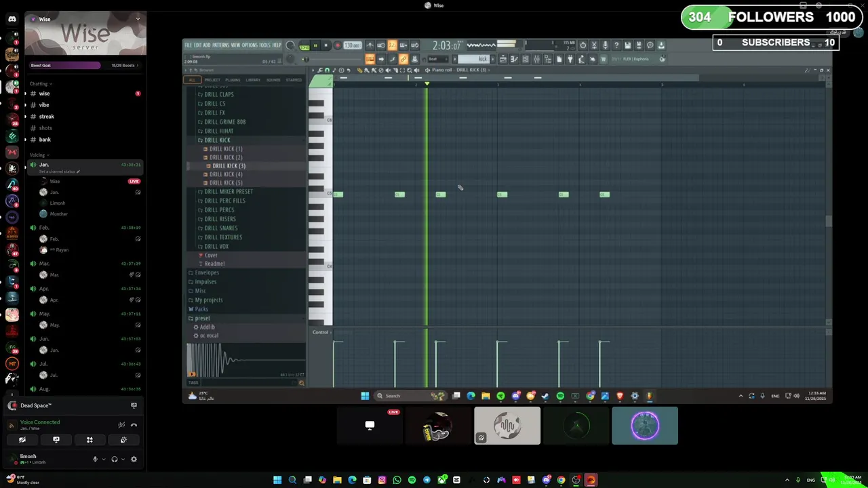Select the draw pencil tool in piano roll
868x488 pixels.
[359, 70]
